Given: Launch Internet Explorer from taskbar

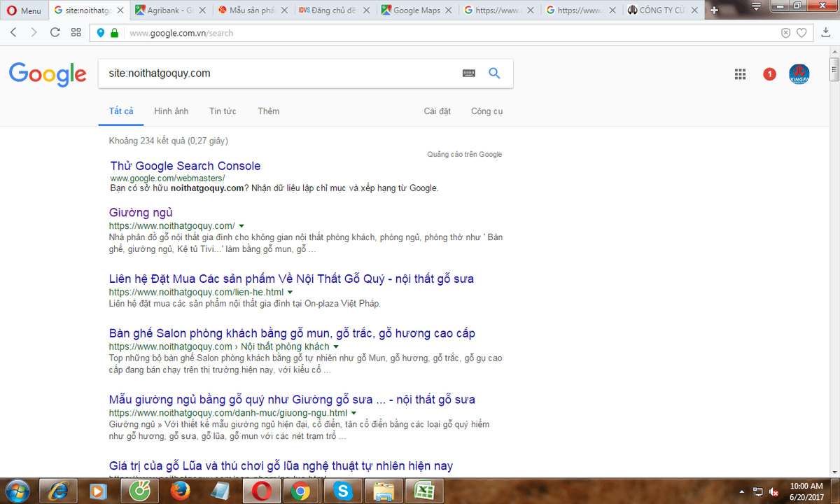Looking at the screenshot, I should click(x=59, y=491).
